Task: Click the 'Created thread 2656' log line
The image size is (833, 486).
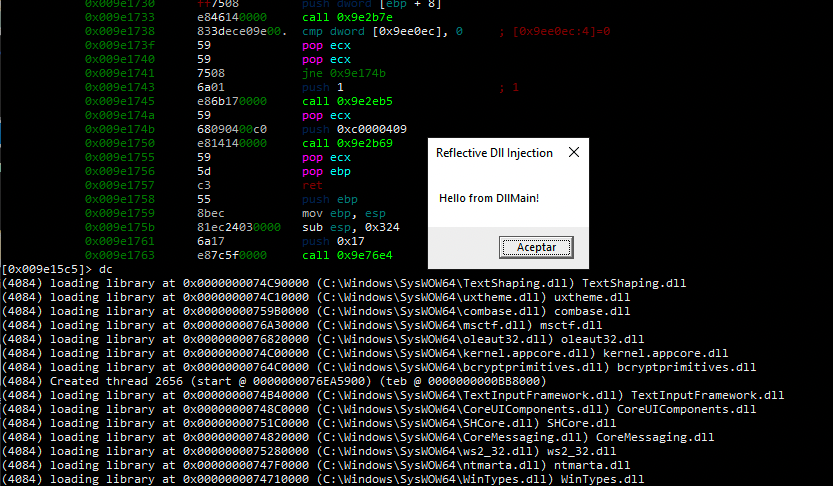Action: coord(274,381)
